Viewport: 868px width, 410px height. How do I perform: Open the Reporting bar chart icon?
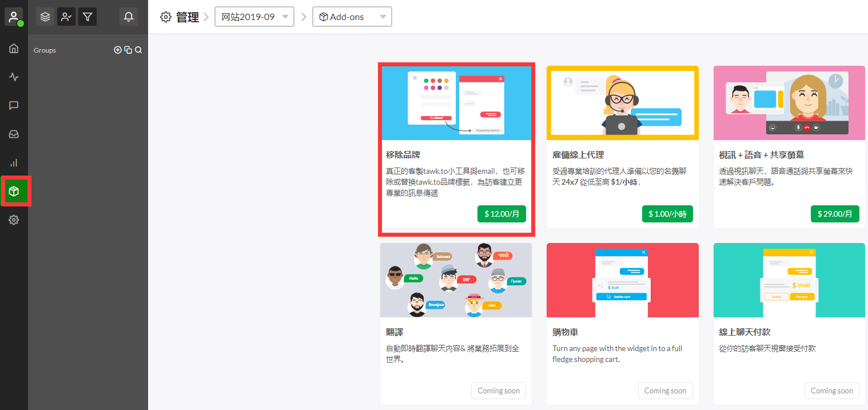point(14,163)
